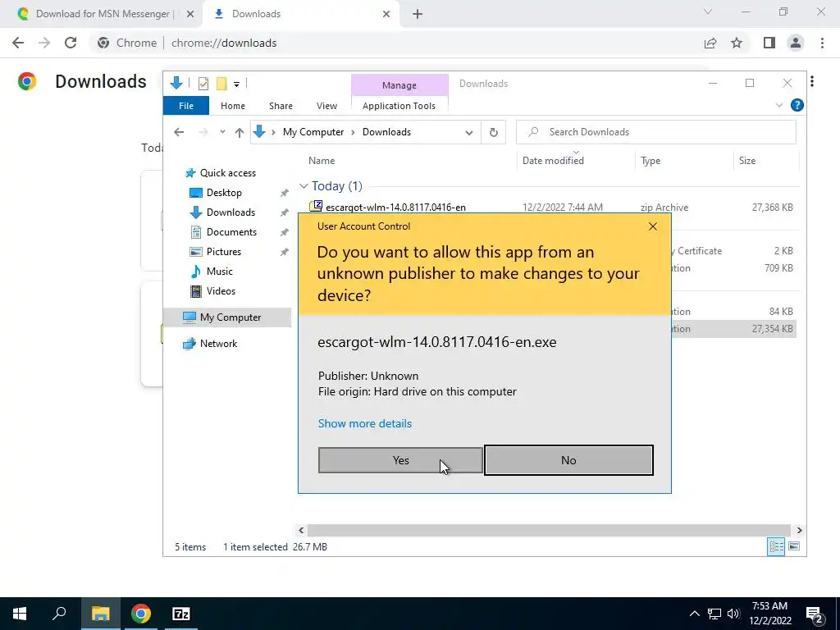Switch to the Share ribbon tab

281,106
